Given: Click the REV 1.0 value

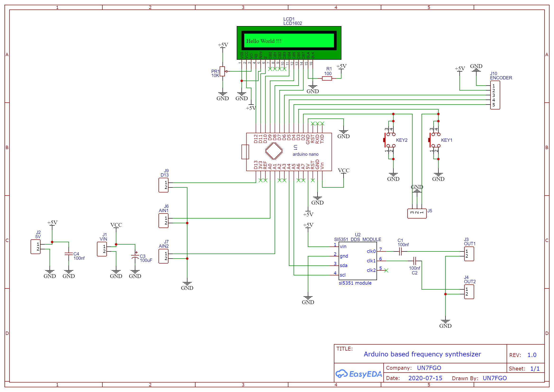Looking at the screenshot, I should pyautogui.click(x=531, y=355).
